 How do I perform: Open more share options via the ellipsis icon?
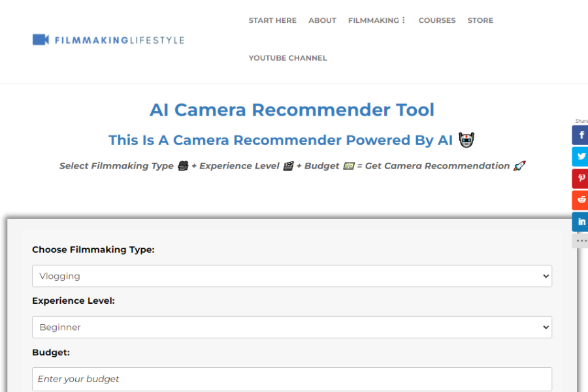pyautogui.click(x=580, y=240)
